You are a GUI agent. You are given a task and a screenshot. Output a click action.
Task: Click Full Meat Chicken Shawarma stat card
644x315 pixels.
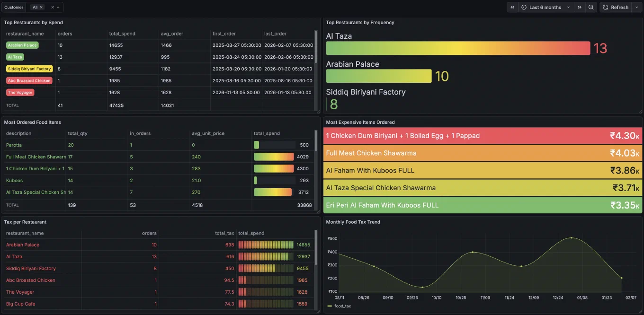pos(483,153)
